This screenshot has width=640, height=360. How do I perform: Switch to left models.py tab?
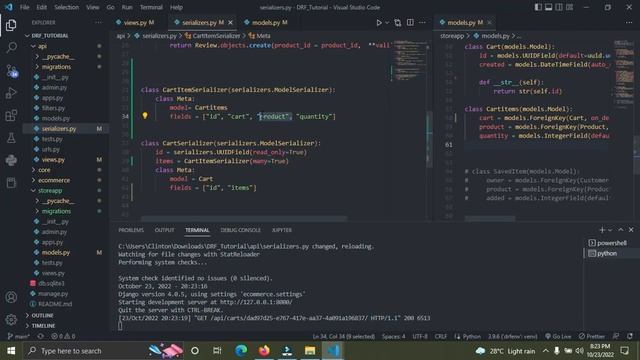click(x=266, y=22)
